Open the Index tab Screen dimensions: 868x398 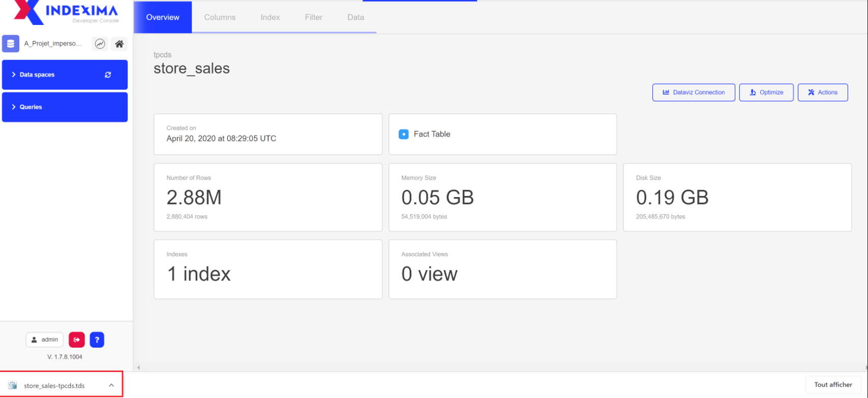pyautogui.click(x=270, y=17)
